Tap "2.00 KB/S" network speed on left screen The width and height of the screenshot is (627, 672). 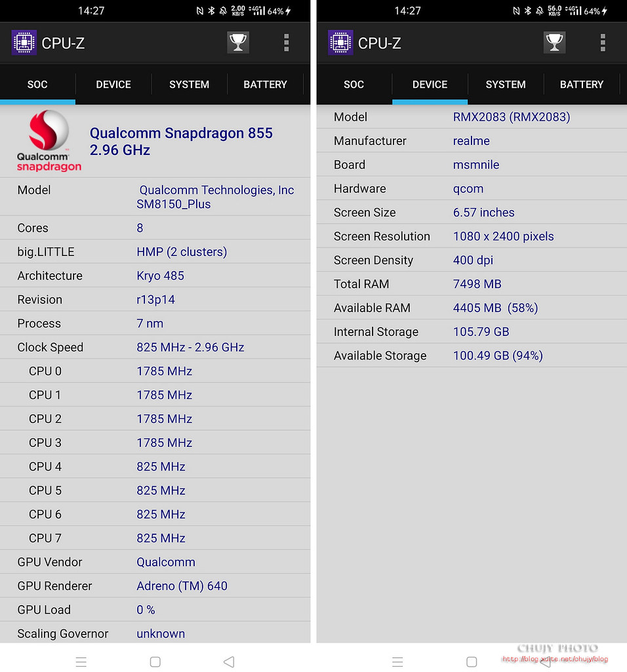coord(238,10)
